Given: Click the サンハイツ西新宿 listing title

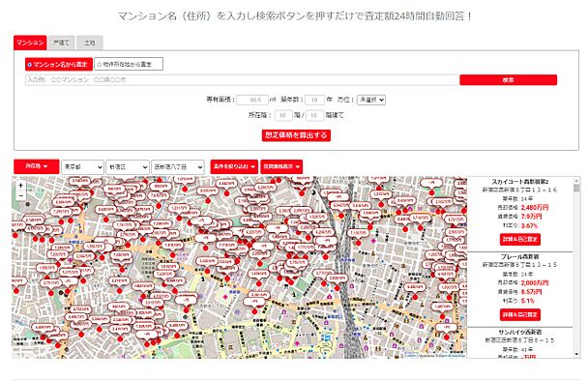Looking at the screenshot, I should [519, 333].
